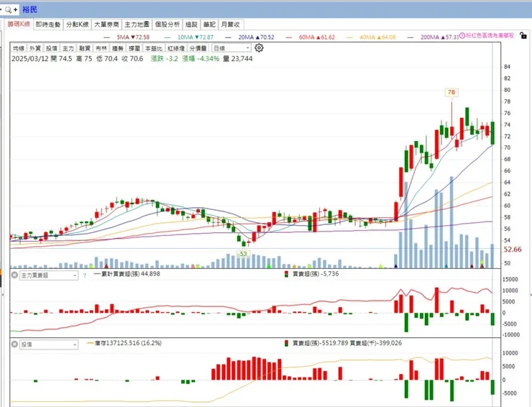
Task: Switch to the 月營收 tab
Action: 231,24
